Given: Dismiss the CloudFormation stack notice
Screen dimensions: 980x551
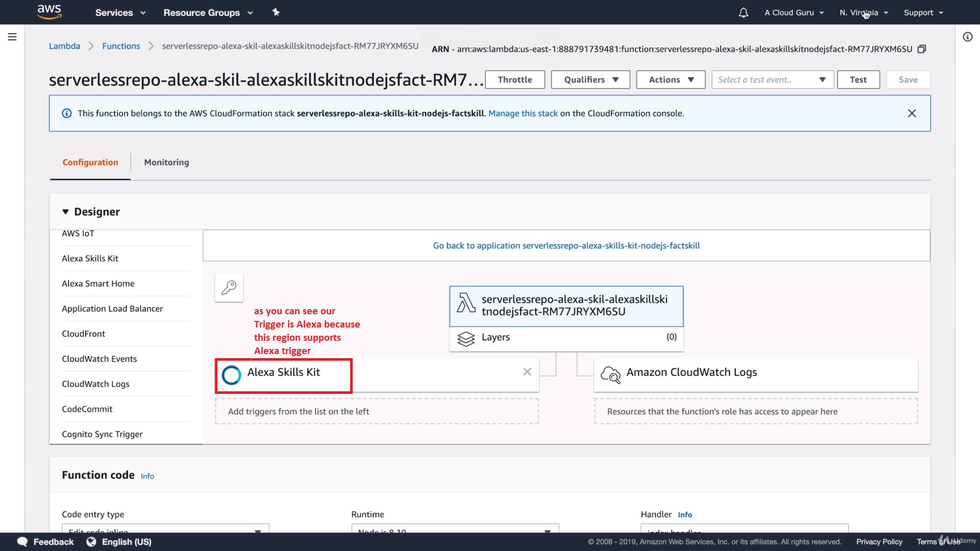Looking at the screenshot, I should [912, 113].
